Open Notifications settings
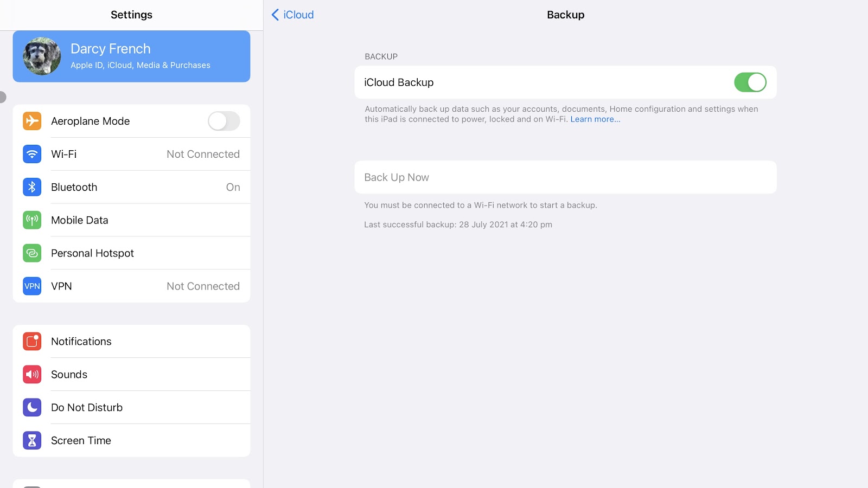Viewport: 868px width, 488px height. [131, 342]
